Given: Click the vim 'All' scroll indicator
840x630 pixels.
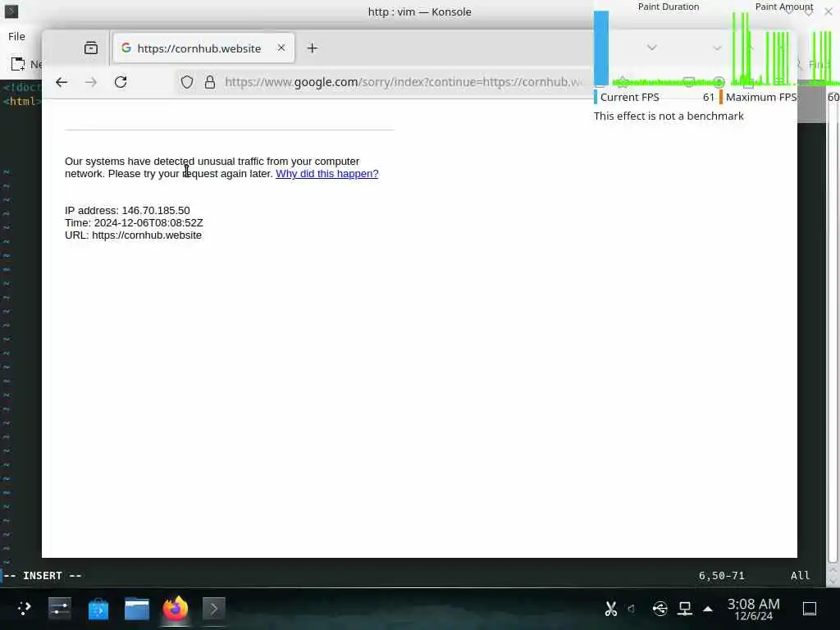Looking at the screenshot, I should [x=800, y=575].
